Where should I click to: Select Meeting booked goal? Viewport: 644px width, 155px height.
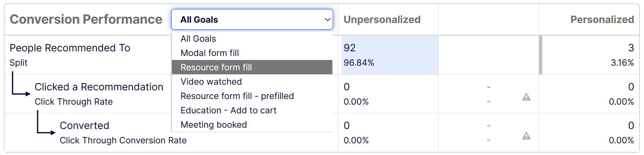[x=214, y=125]
